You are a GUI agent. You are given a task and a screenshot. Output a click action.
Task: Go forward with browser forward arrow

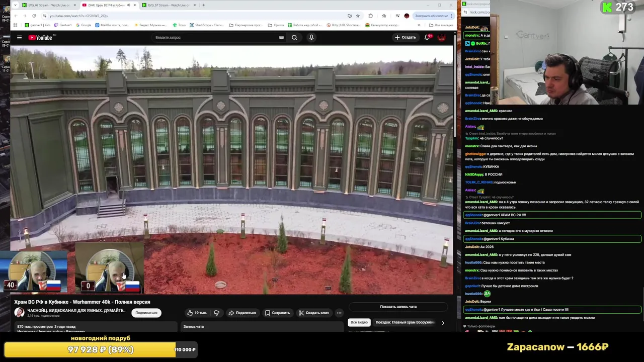point(25,16)
